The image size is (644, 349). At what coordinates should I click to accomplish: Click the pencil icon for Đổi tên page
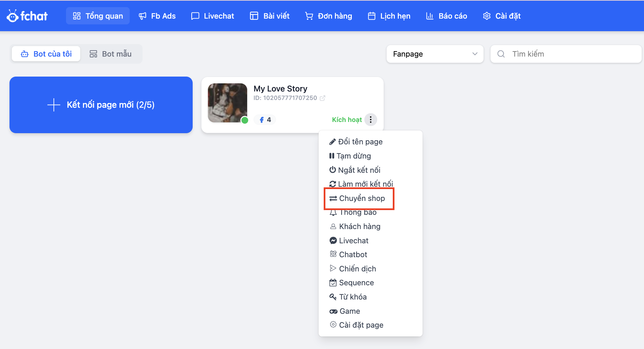coord(332,142)
